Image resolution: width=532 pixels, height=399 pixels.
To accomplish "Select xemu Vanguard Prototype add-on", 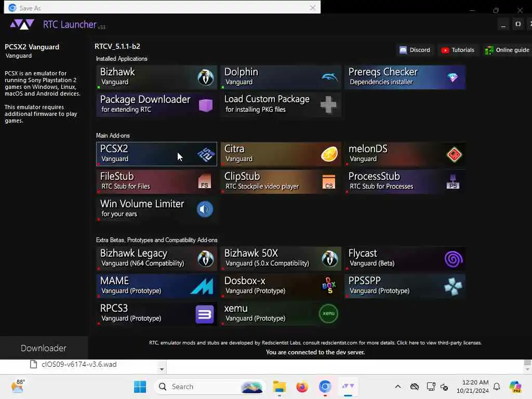I will (281, 313).
